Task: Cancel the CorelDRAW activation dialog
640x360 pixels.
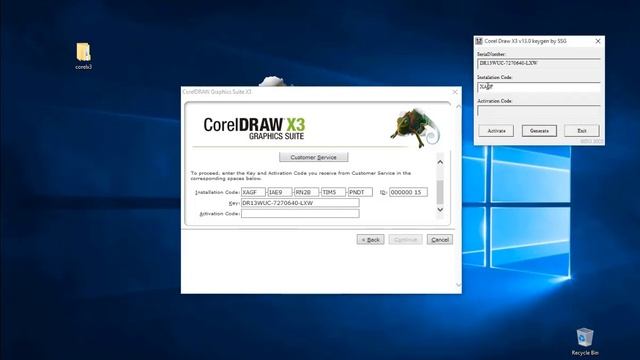Action: pos(440,240)
